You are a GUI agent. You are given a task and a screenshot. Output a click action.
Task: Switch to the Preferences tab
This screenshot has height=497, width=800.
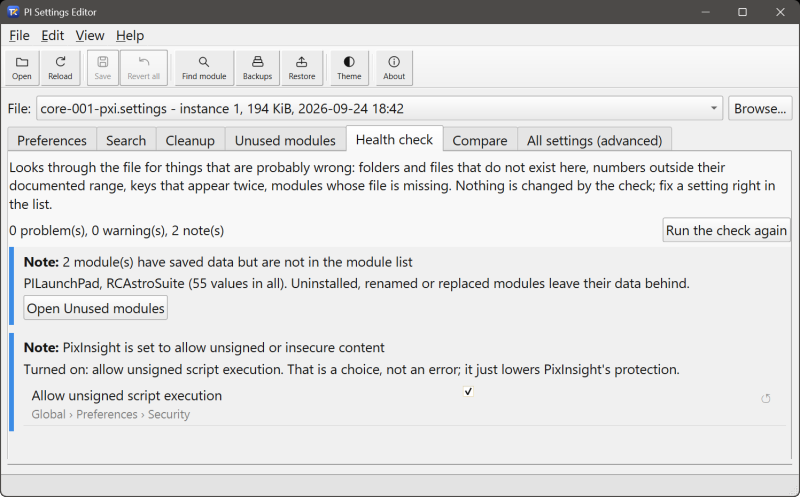point(52,140)
